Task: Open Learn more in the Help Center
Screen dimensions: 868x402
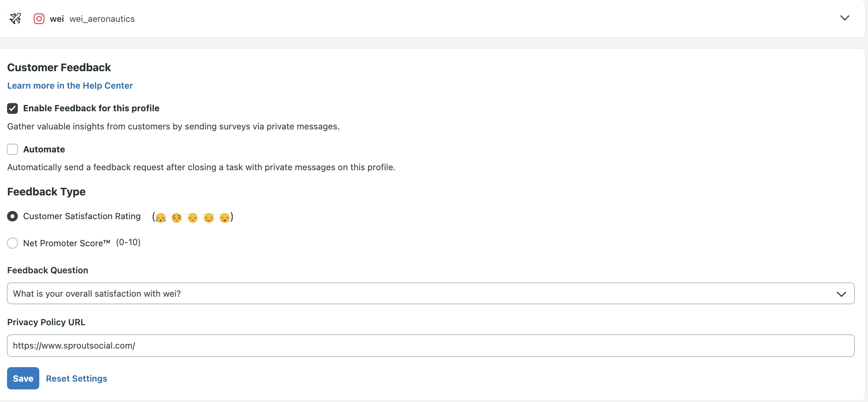Action: (70, 86)
